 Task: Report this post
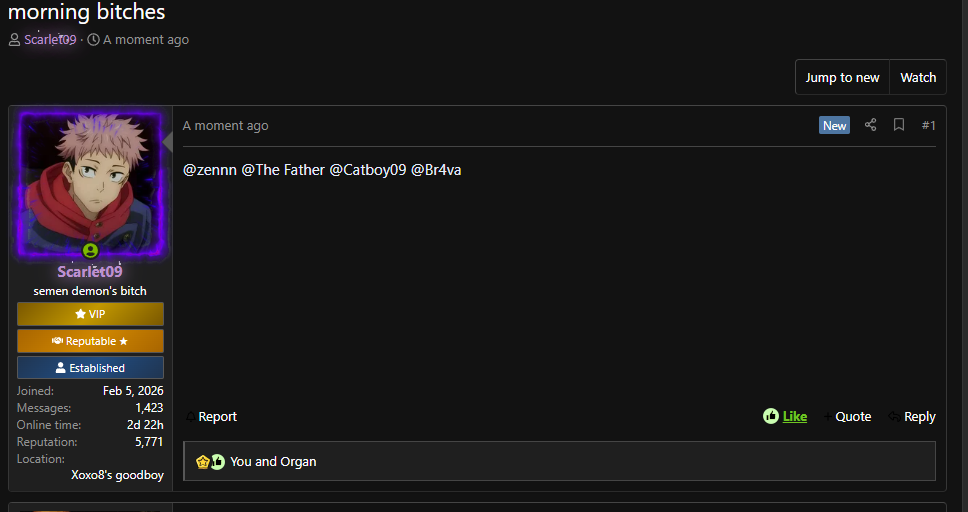tap(212, 416)
